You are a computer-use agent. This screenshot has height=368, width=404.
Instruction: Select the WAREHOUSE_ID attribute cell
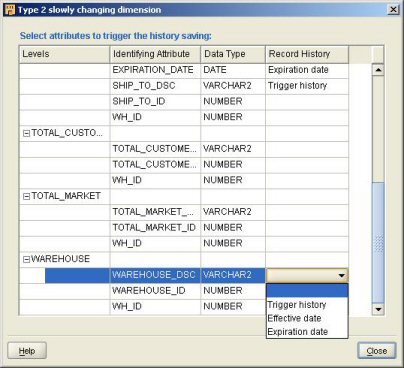[x=155, y=291]
